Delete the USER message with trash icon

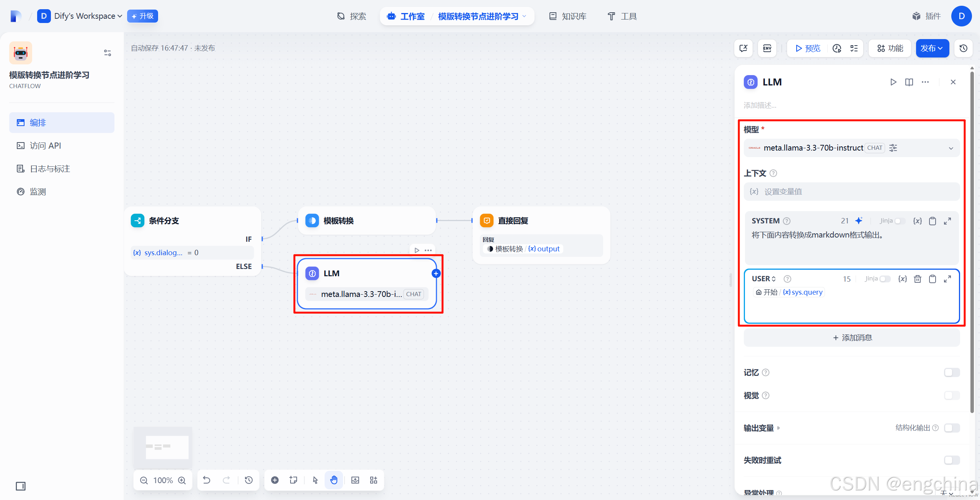(917, 279)
